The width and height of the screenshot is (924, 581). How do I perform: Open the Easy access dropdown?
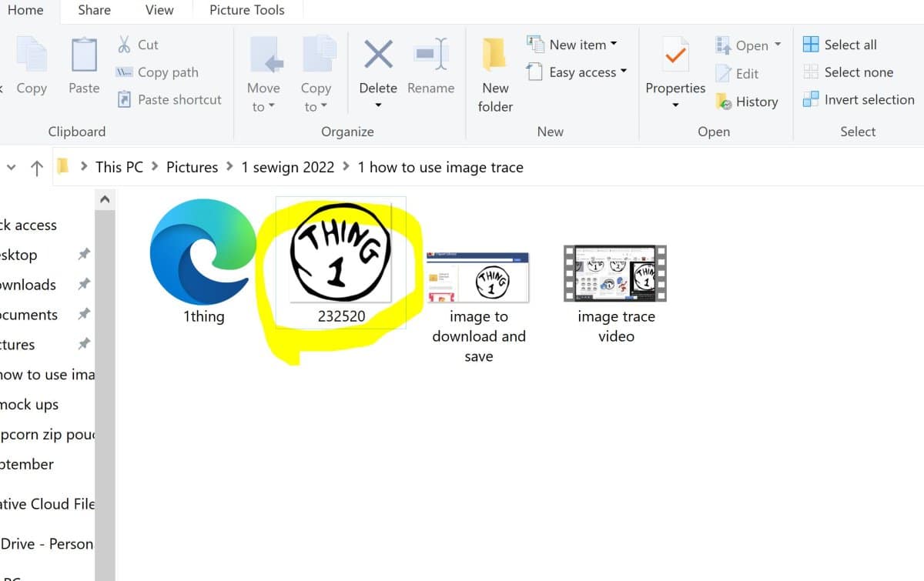577,72
